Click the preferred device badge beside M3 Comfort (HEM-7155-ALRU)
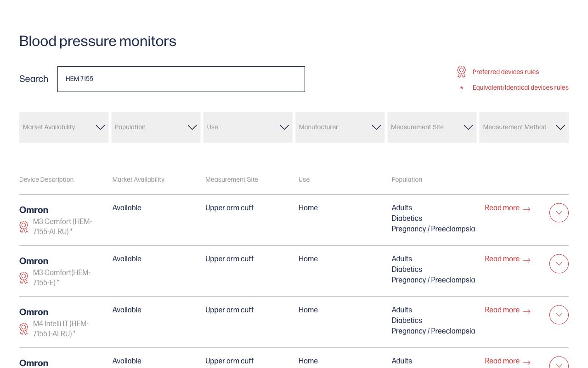Screen dimensions: 588x368 24,226
